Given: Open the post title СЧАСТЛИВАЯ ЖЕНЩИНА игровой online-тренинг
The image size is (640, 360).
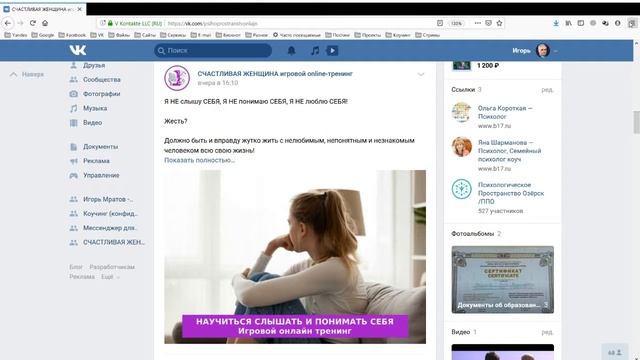Looking at the screenshot, I should pos(275,74).
